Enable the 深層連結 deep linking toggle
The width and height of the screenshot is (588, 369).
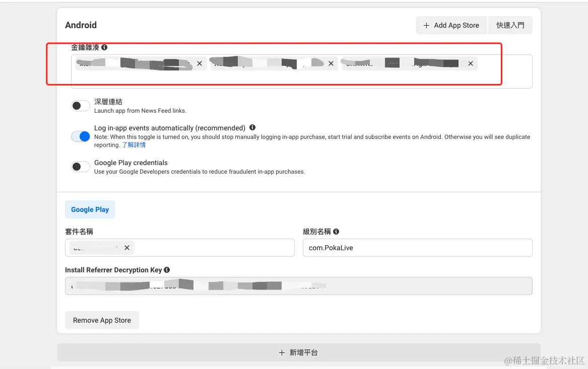[81, 106]
